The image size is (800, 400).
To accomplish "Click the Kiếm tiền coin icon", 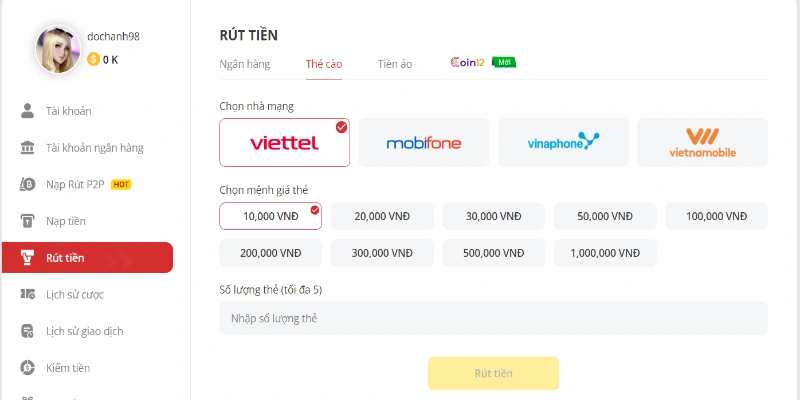I will click(x=28, y=368).
